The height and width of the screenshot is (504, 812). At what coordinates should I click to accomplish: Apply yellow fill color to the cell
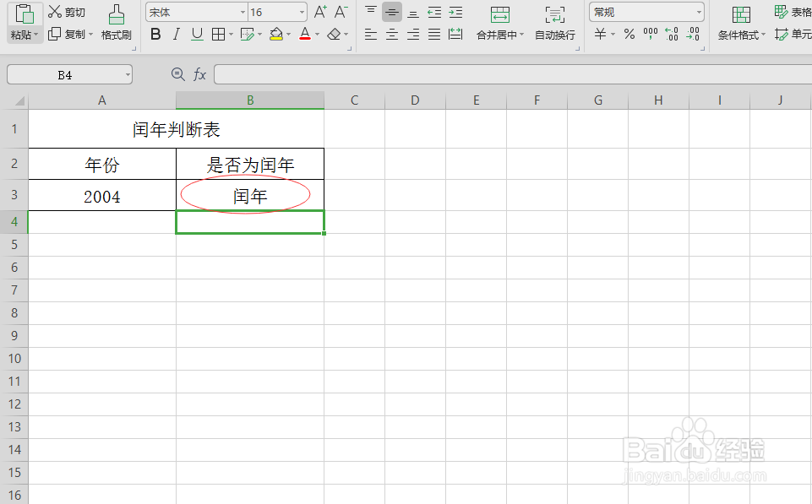(277, 34)
